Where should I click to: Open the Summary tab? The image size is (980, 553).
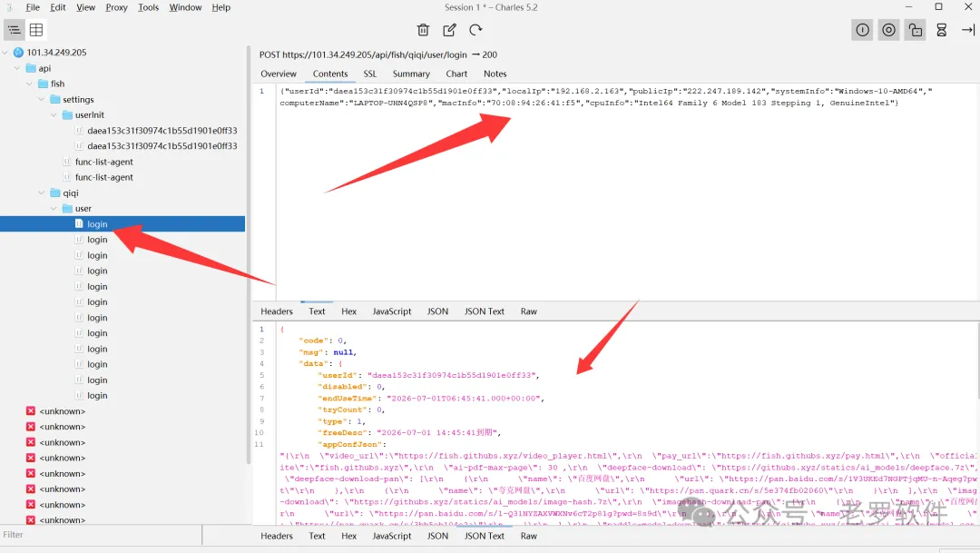(411, 74)
